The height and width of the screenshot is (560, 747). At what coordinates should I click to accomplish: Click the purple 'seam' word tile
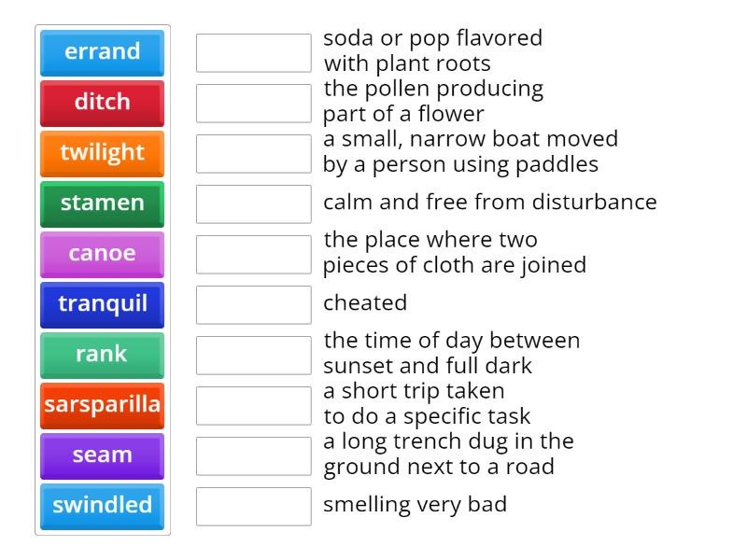pos(102,455)
